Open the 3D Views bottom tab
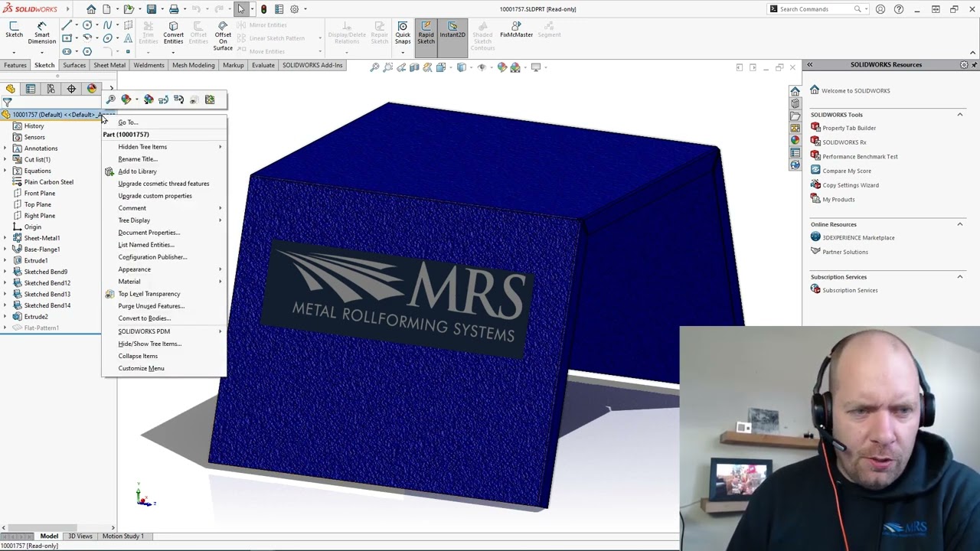This screenshot has width=980, height=551. (x=80, y=536)
